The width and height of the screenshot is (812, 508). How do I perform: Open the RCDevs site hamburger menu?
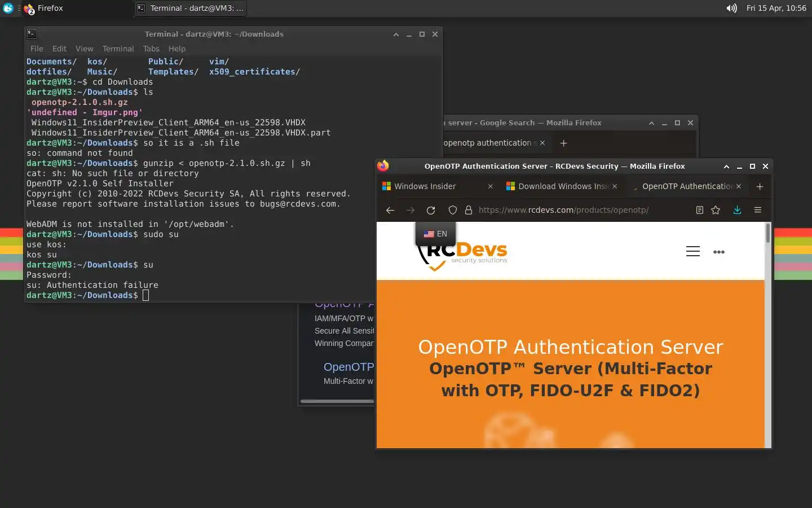point(693,252)
